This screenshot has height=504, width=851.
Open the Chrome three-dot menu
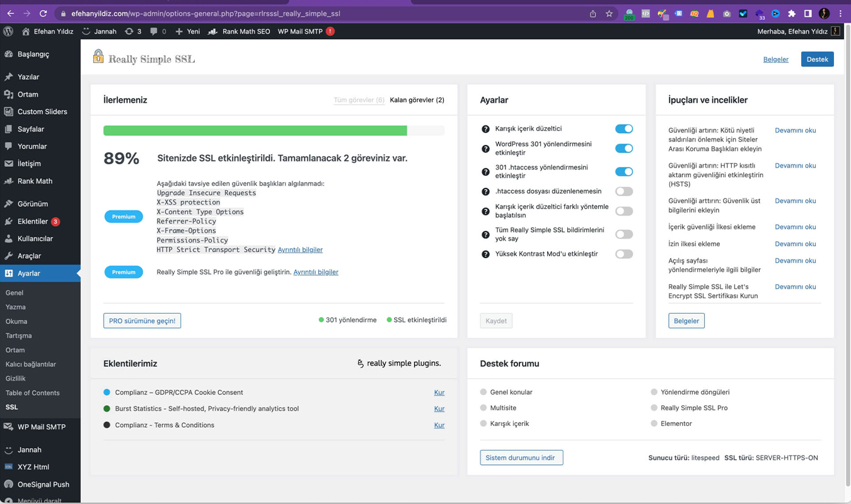point(841,13)
